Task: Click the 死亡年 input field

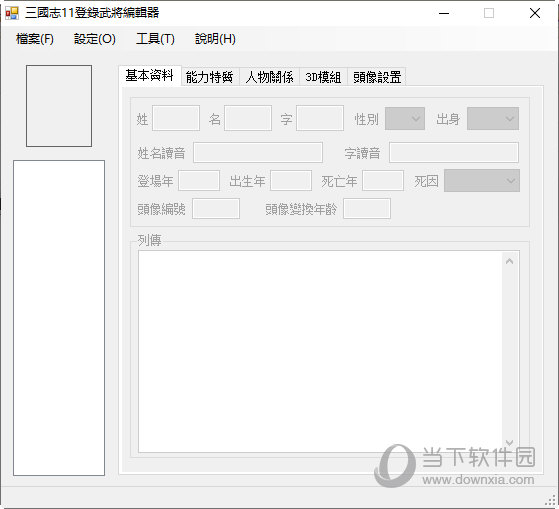Action: [383, 180]
